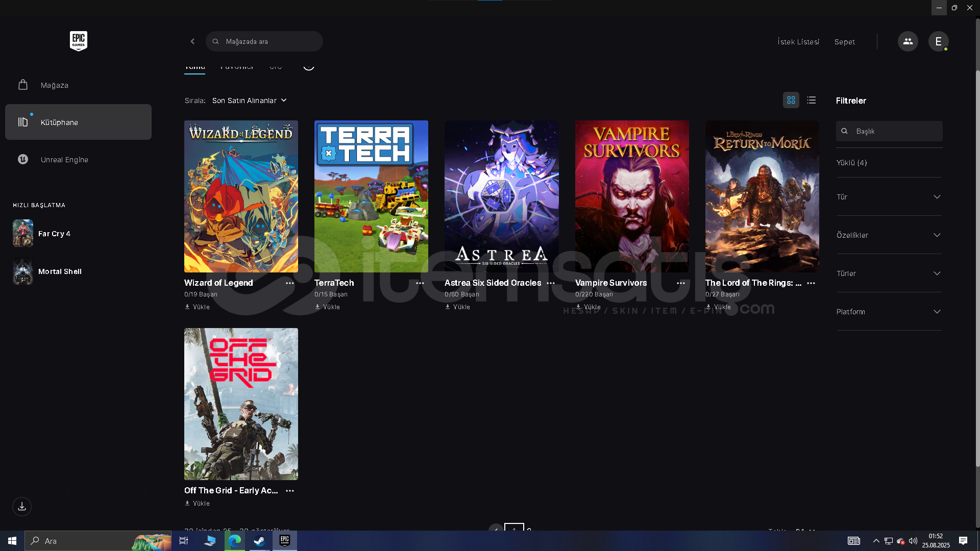Click Yükle under Astrea Six Sided Oracles
980x551 pixels.
[457, 307]
